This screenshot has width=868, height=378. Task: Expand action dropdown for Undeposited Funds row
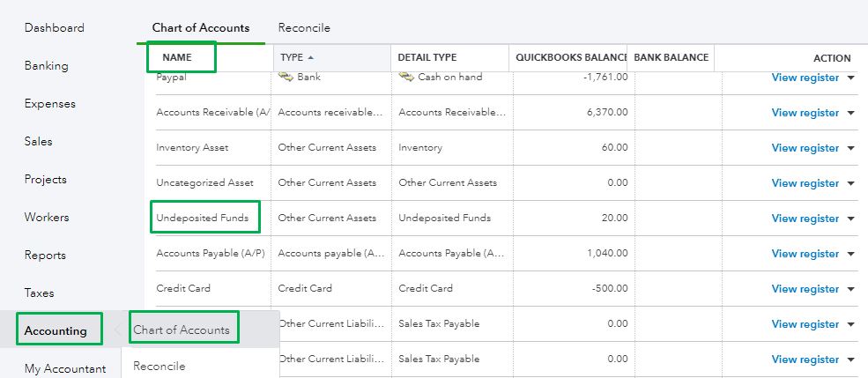coord(851,219)
